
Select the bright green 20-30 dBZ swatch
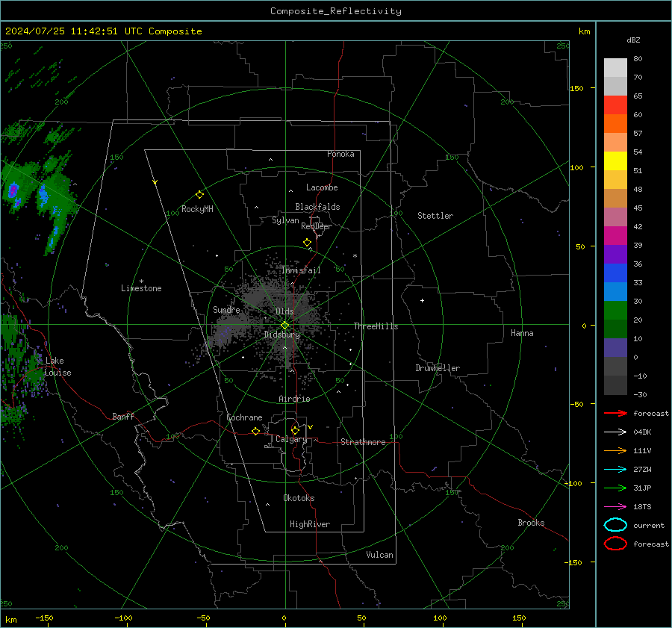pyautogui.click(x=615, y=311)
